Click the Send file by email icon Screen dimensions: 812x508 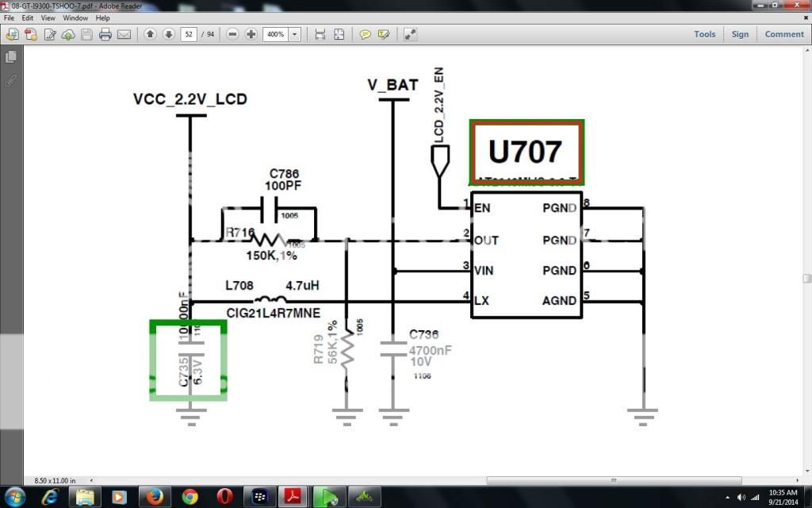(x=124, y=34)
